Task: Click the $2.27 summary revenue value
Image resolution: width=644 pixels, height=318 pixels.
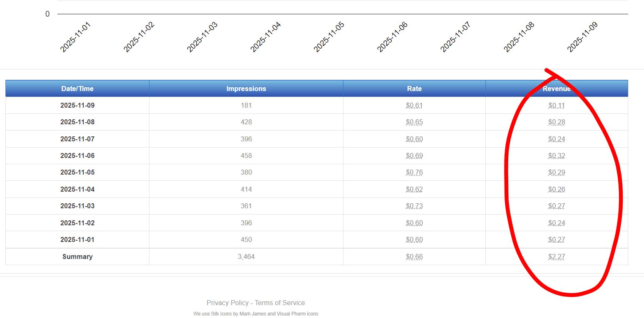Action: [x=557, y=256]
